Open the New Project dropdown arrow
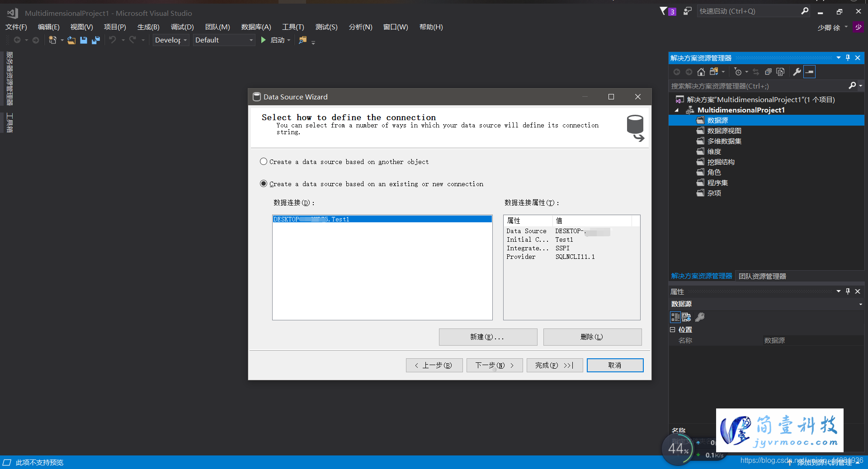 tap(62, 40)
